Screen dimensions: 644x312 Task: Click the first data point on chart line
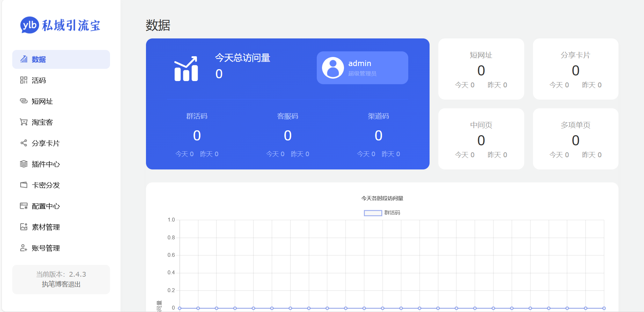coord(180,308)
